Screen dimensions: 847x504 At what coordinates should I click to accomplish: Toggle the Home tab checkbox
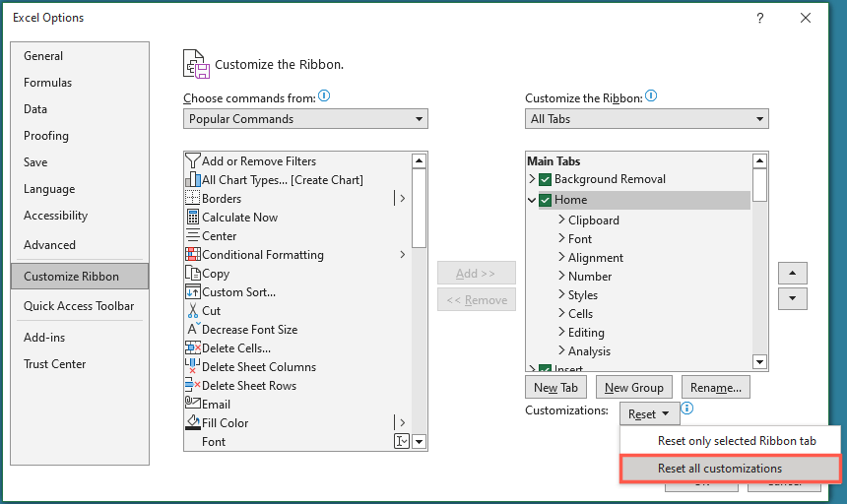[545, 200]
